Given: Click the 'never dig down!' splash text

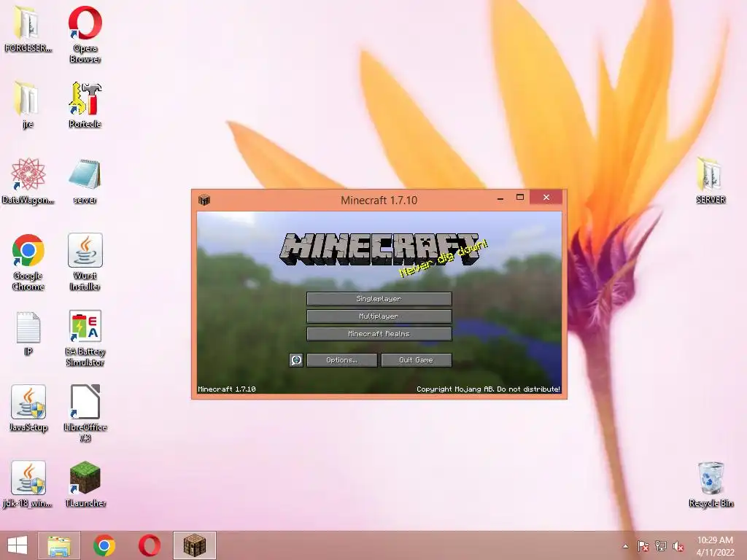Looking at the screenshot, I should [443, 258].
